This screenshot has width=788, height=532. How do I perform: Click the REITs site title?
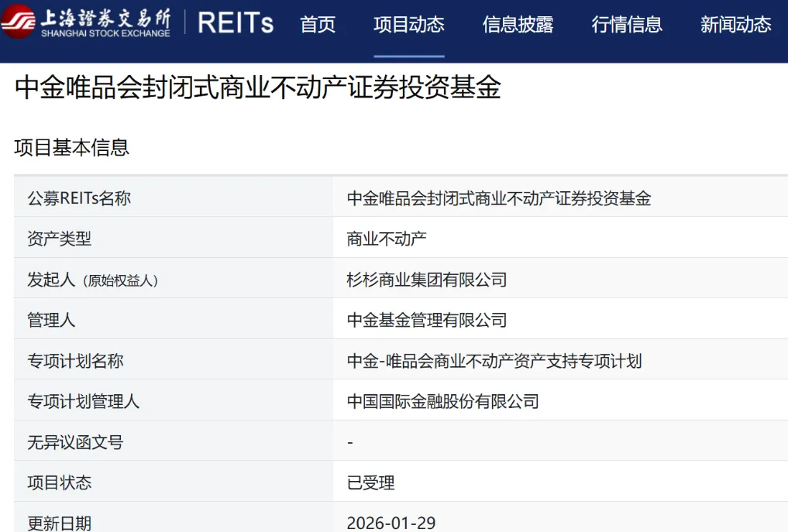236,23
